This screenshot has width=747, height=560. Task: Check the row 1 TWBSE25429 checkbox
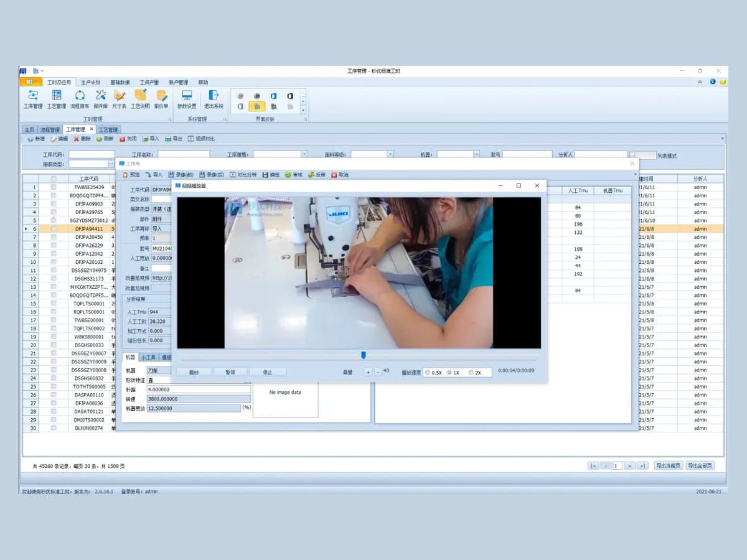54,187
